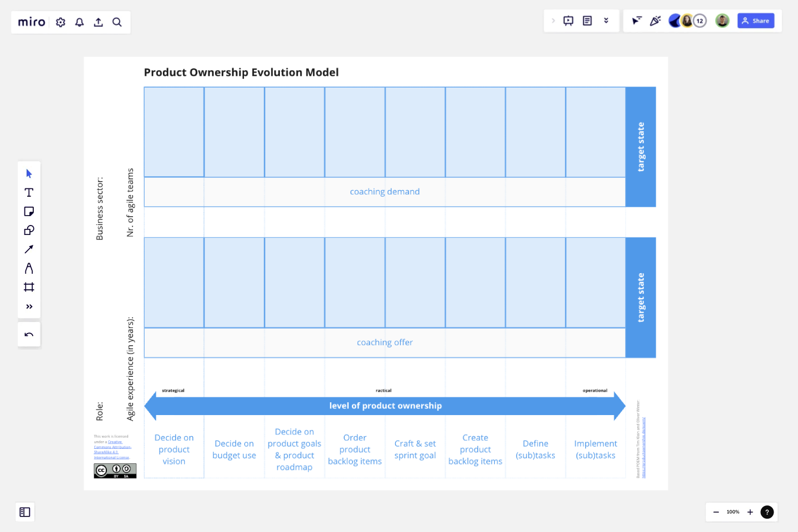
Task: Start Presentation mode
Action: click(x=569, y=21)
